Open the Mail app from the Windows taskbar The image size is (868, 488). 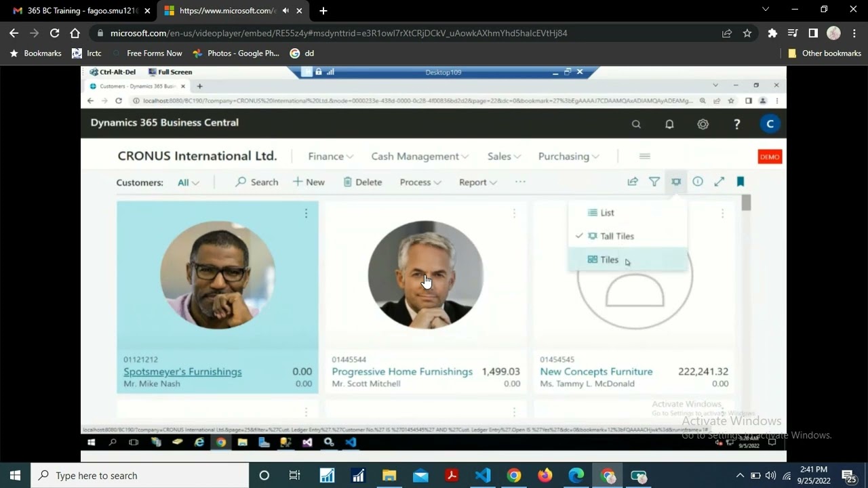tap(420, 476)
